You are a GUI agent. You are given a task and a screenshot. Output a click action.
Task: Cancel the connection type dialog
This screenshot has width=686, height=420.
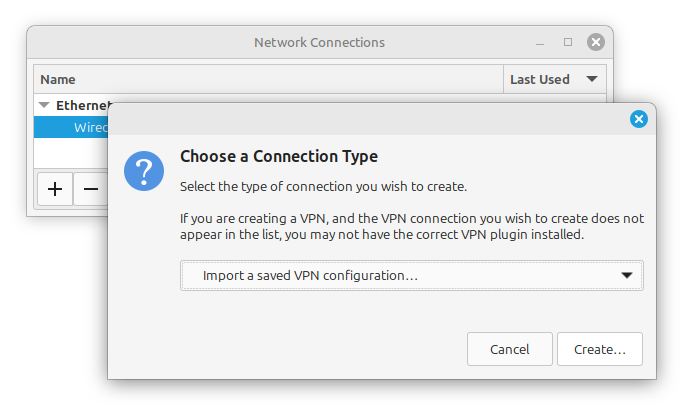click(510, 349)
